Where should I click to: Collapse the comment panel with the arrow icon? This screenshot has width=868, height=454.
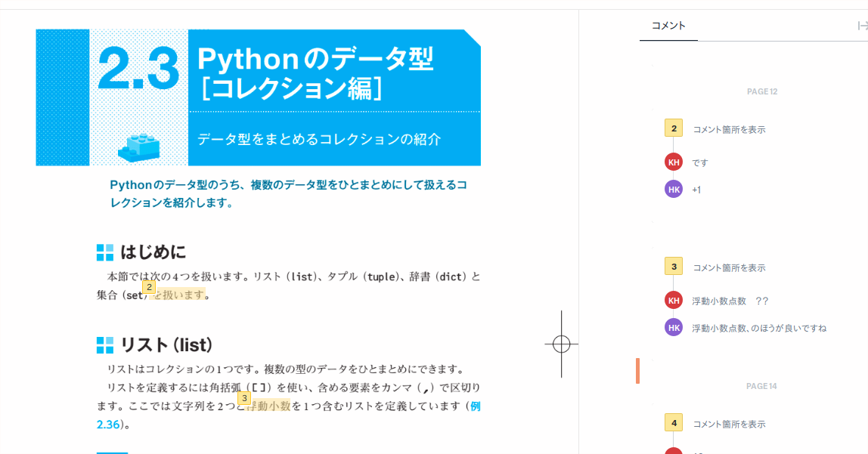[863, 26]
